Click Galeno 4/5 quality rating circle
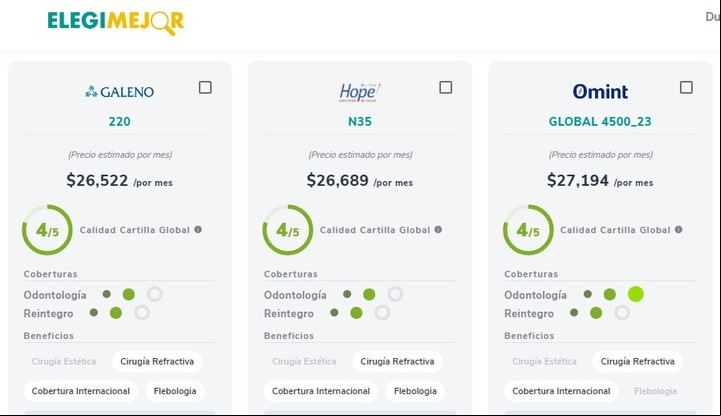This screenshot has height=416, width=721. tap(47, 230)
